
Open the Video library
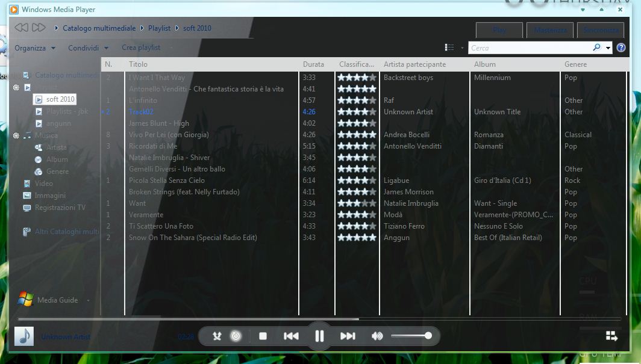(44, 184)
